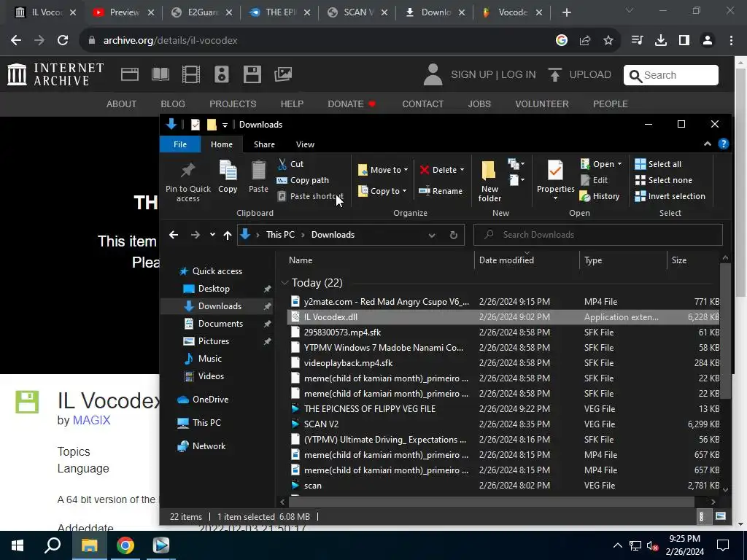Click the Search Downloads field
The image size is (747, 560).
598,235
